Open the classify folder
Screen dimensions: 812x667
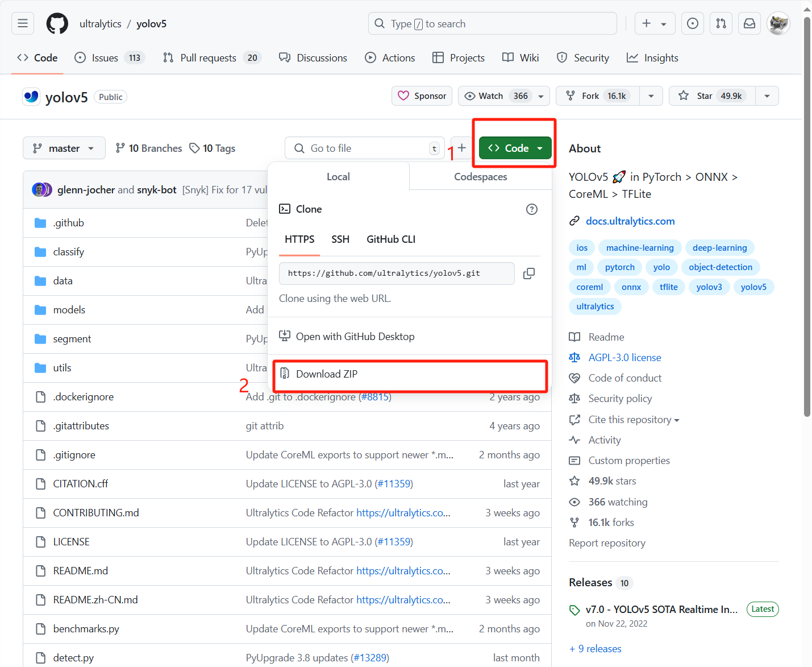(x=69, y=252)
